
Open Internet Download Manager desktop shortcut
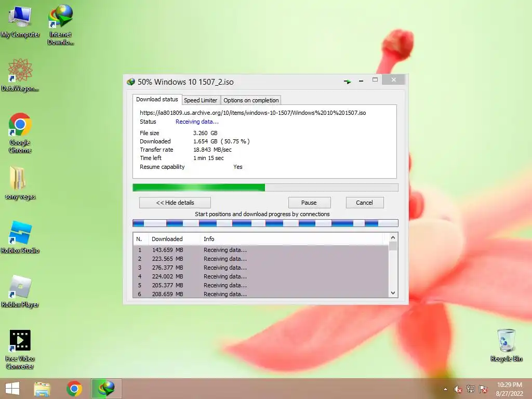[x=61, y=24]
